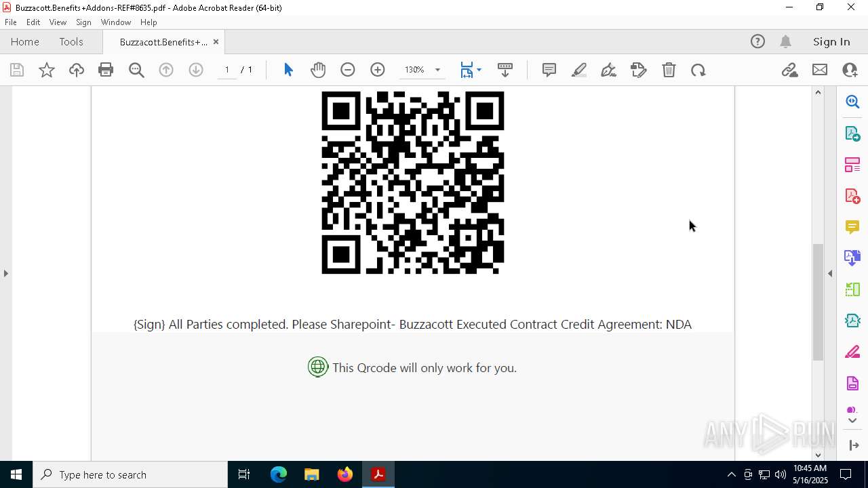Open the sign document pen icon
Viewport: 868px width, 488px height.
coord(609,70)
